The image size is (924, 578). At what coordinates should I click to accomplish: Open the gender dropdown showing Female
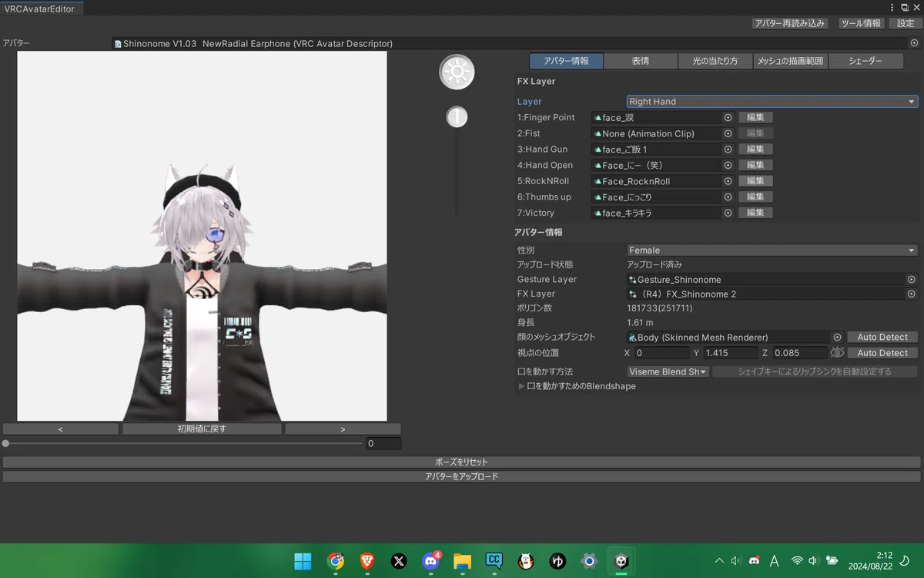772,250
